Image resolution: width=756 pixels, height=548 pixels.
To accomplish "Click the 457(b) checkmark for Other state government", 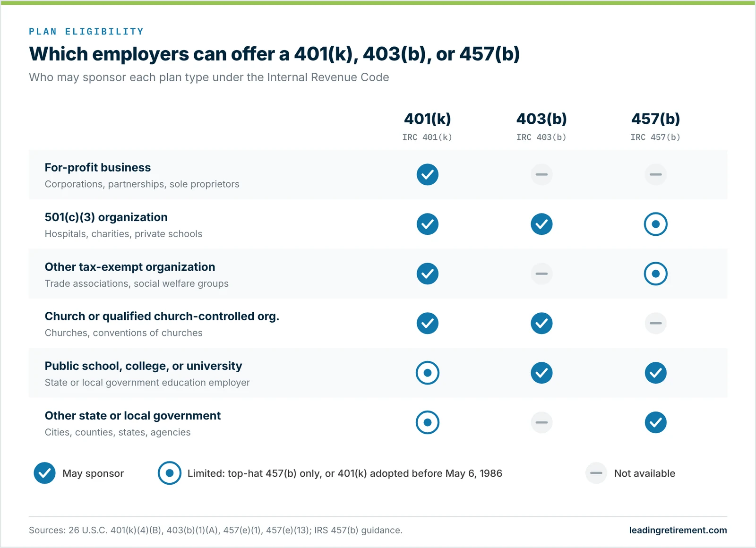I will pyautogui.click(x=656, y=423).
